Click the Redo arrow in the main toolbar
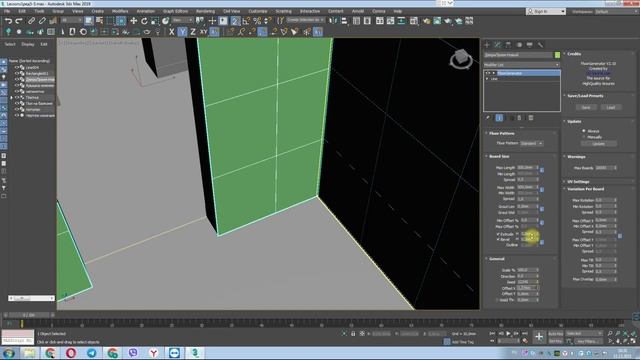The image size is (640, 360). pos(19,21)
